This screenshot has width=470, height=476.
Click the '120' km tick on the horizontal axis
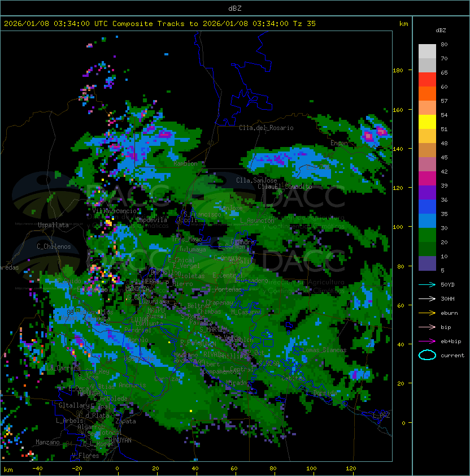(x=350, y=469)
